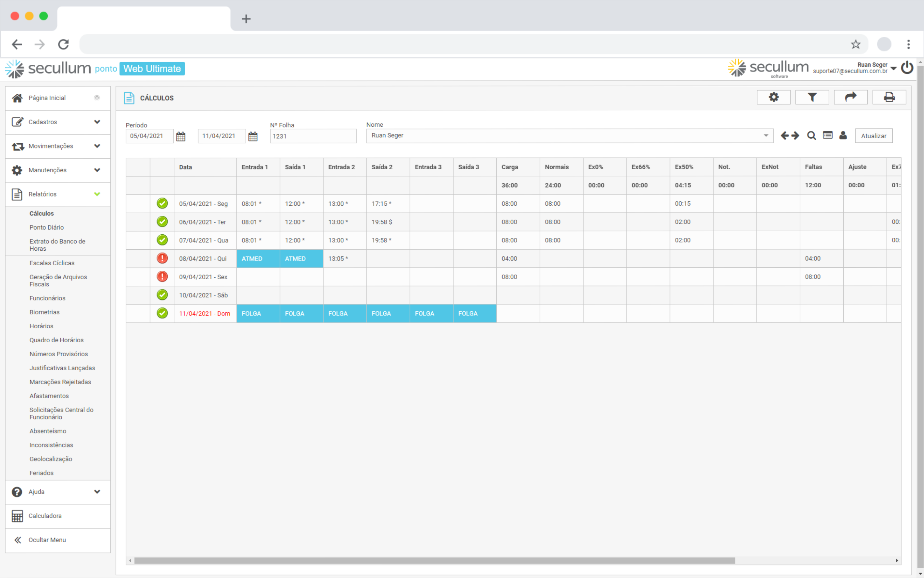Screen dimensions: 924x578
Task: Click the horizontal scrollbar under the table
Action: pos(434,560)
